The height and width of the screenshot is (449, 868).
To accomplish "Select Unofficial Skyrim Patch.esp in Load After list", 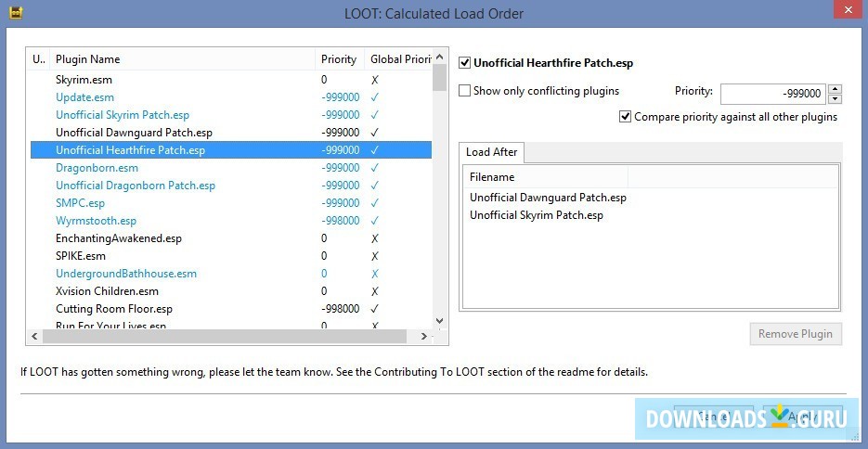I will (537, 215).
